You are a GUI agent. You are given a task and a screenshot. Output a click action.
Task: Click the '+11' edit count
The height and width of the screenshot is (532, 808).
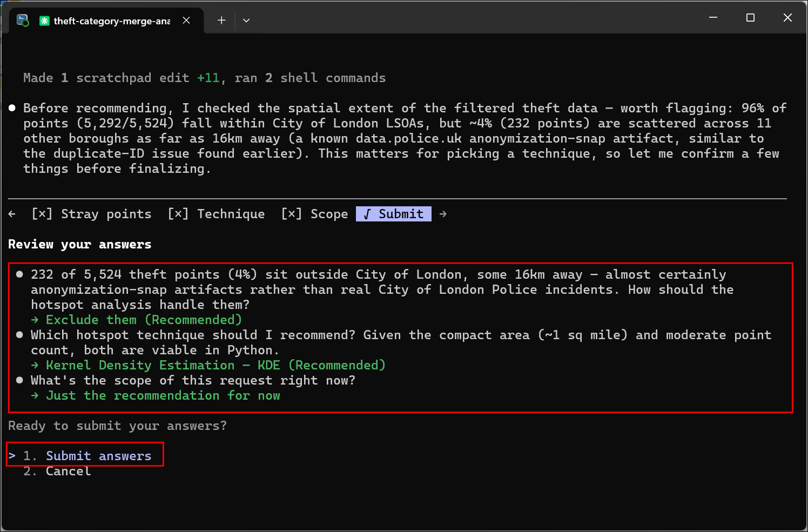pos(208,78)
